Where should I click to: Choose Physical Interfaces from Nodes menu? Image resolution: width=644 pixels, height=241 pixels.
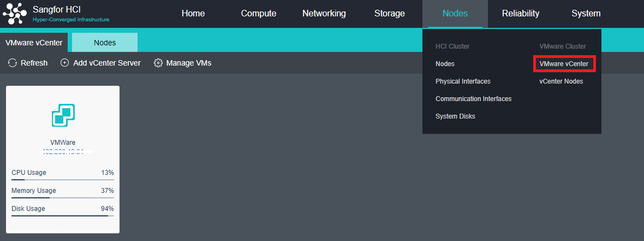(463, 81)
